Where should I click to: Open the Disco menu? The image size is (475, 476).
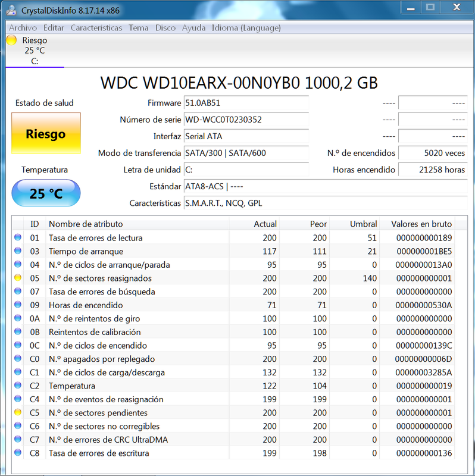pos(165,28)
